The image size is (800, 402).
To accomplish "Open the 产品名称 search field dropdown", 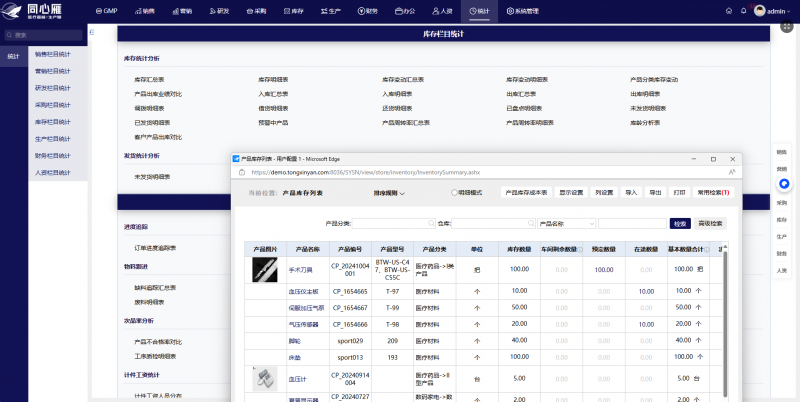I will [x=565, y=224].
